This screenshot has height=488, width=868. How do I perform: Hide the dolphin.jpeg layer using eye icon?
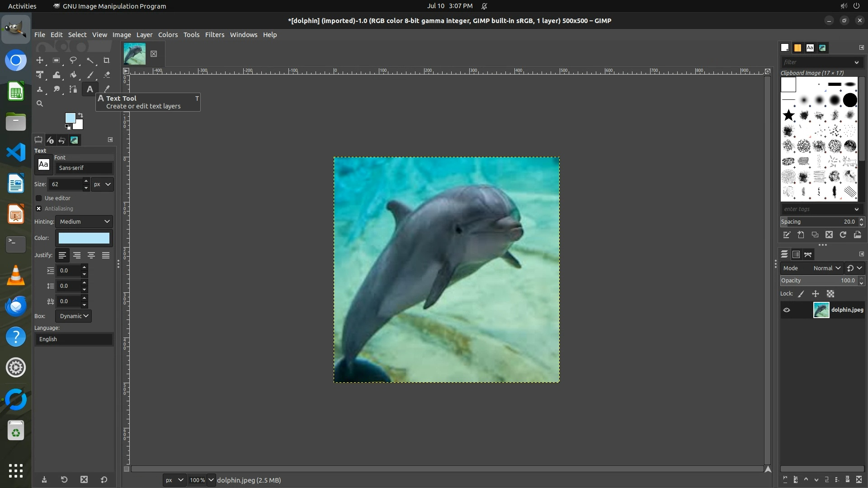tap(787, 310)
